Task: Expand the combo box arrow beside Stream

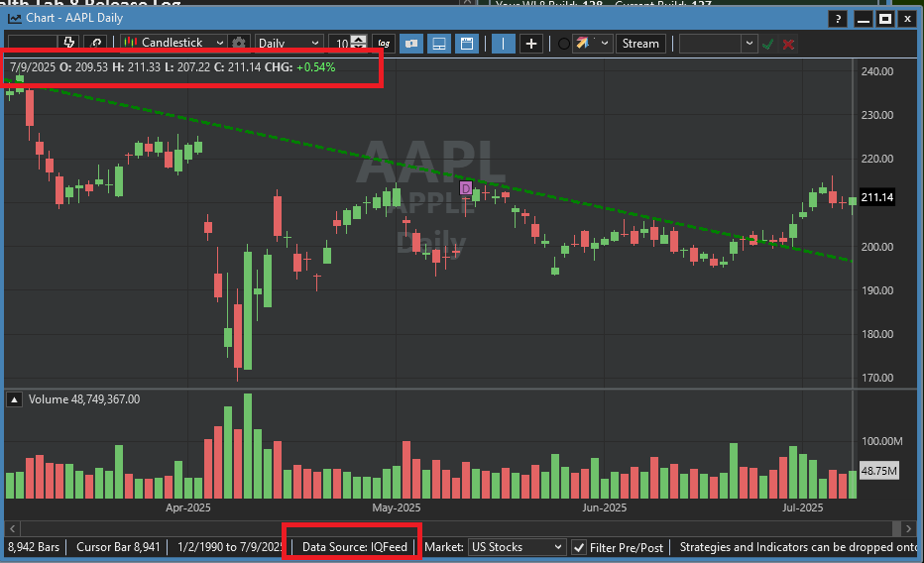Action: point(749,44)
